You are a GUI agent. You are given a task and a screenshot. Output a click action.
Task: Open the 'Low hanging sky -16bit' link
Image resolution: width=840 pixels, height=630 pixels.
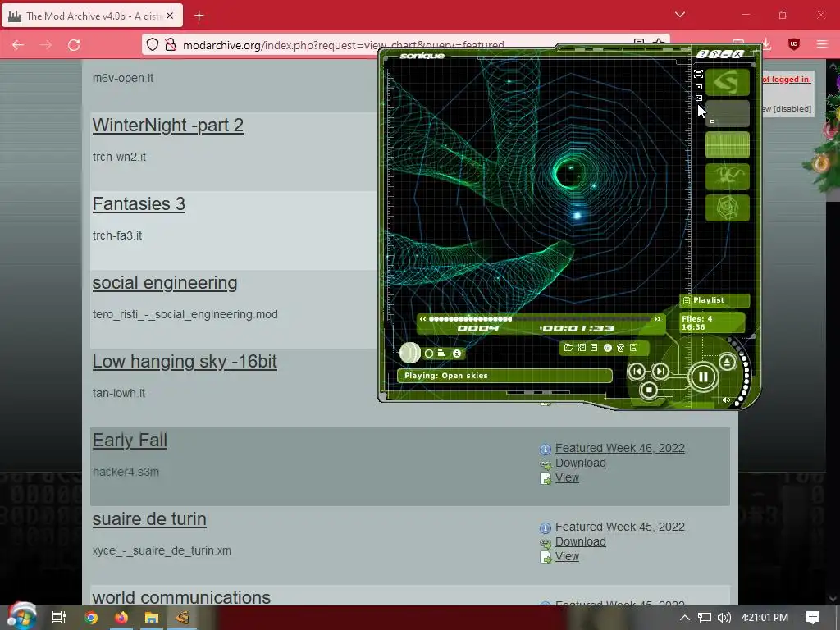pos(185,362)
